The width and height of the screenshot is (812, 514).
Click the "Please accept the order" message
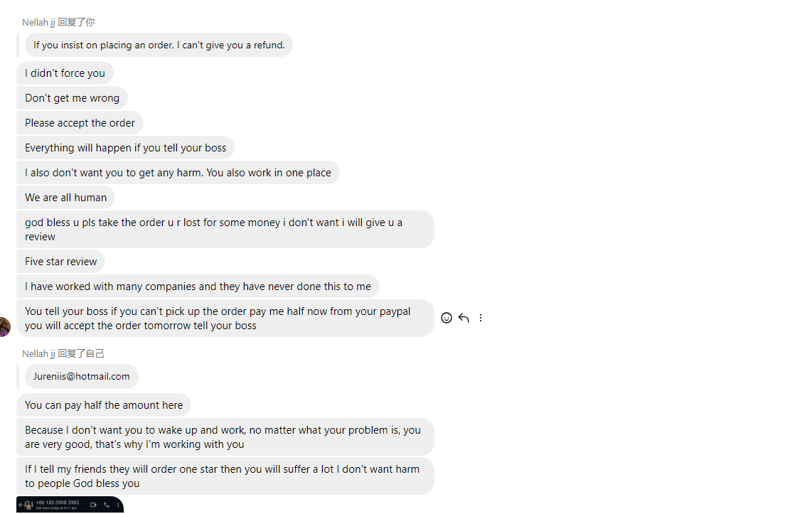pos(80,123)
